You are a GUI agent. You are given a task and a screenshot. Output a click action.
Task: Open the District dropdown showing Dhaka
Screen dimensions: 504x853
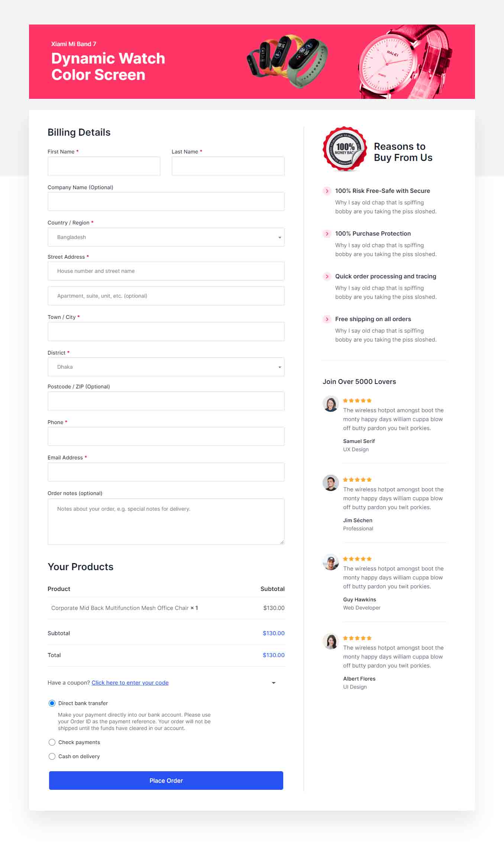(166, 367)
